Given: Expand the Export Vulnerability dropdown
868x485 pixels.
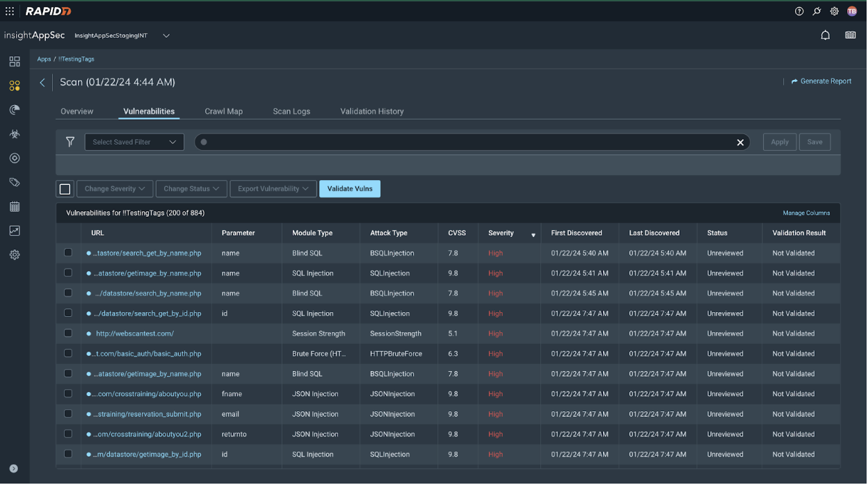Looking at the screenshot, I should coord(273,189).
